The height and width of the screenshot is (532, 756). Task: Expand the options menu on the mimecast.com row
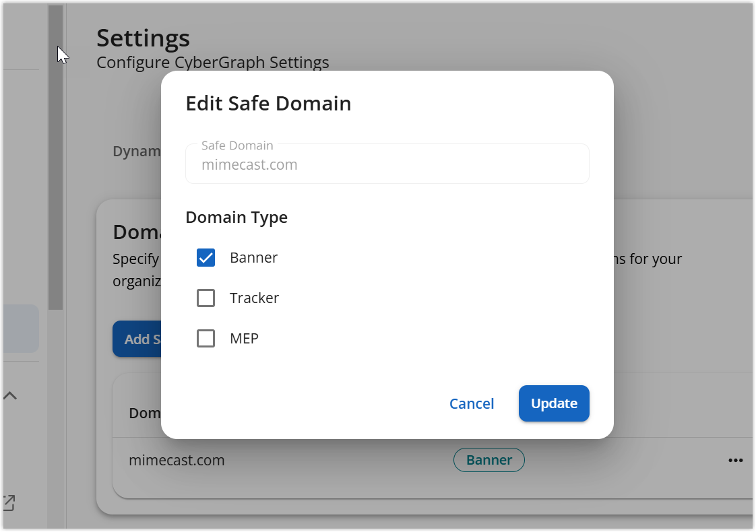pos(736,460)
